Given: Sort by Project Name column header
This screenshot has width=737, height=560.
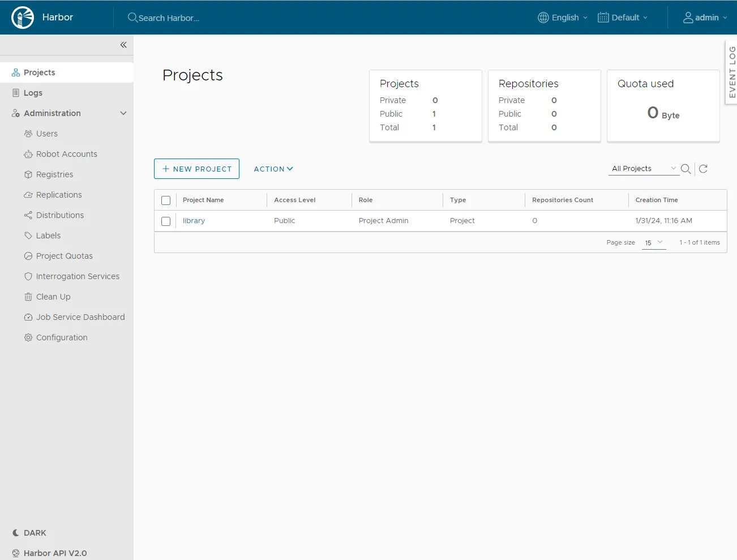Looking at the screenshot, I should [x=203, y=200].
